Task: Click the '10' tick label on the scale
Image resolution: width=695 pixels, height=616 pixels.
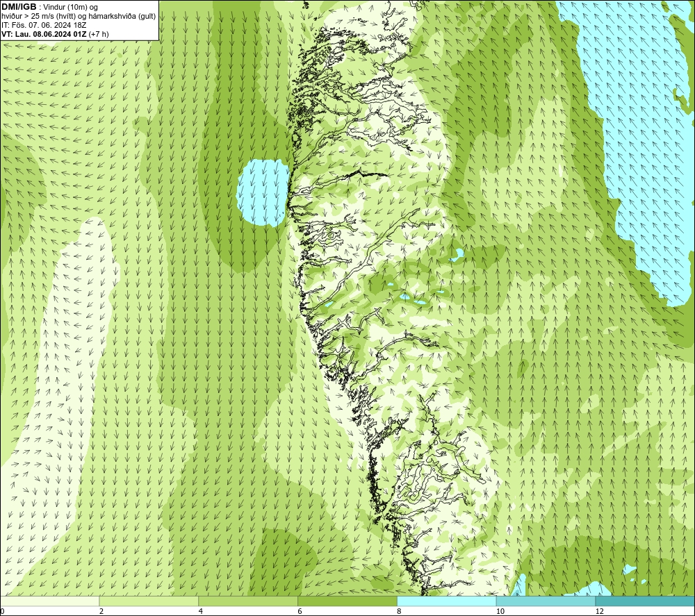Action: pos(500,612)
